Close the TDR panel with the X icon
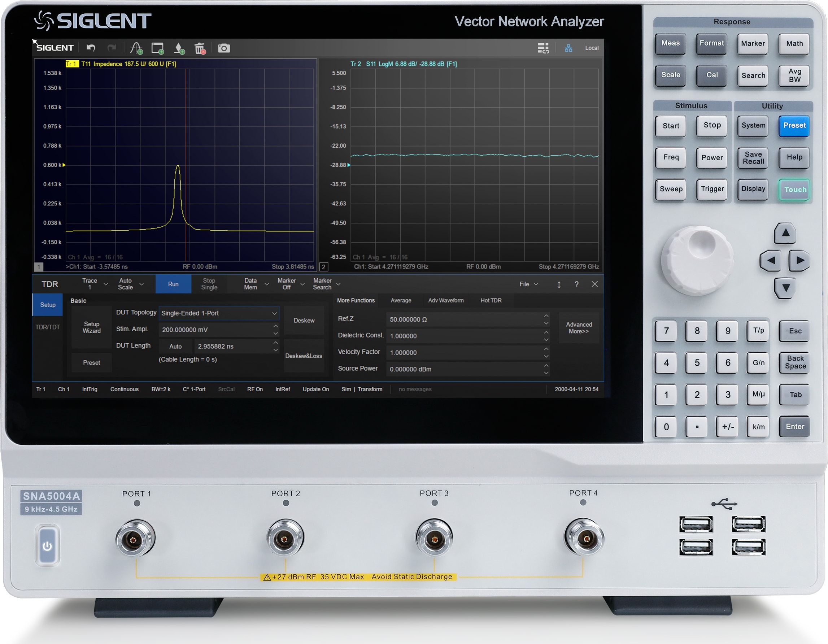828x644 pixels. coord(594,284)
